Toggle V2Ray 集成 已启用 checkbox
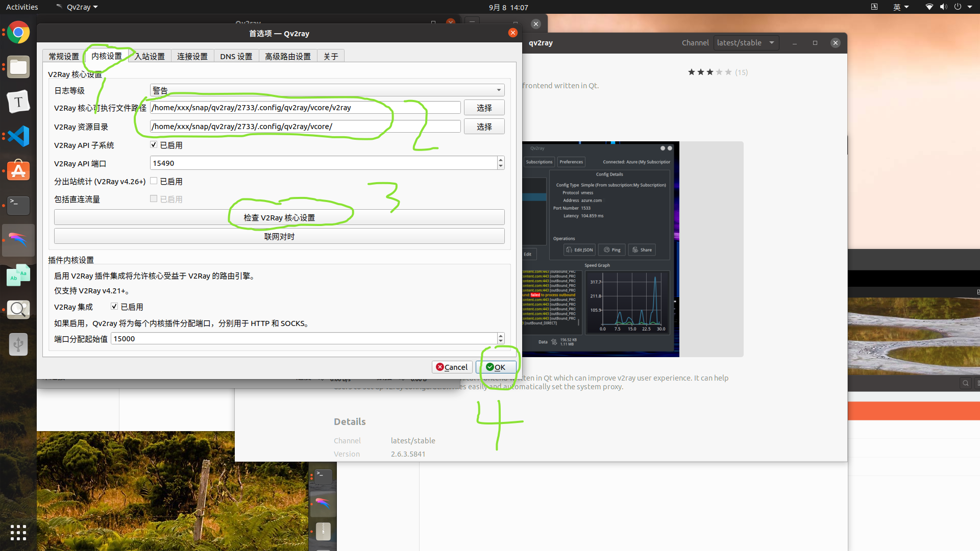 114,307
